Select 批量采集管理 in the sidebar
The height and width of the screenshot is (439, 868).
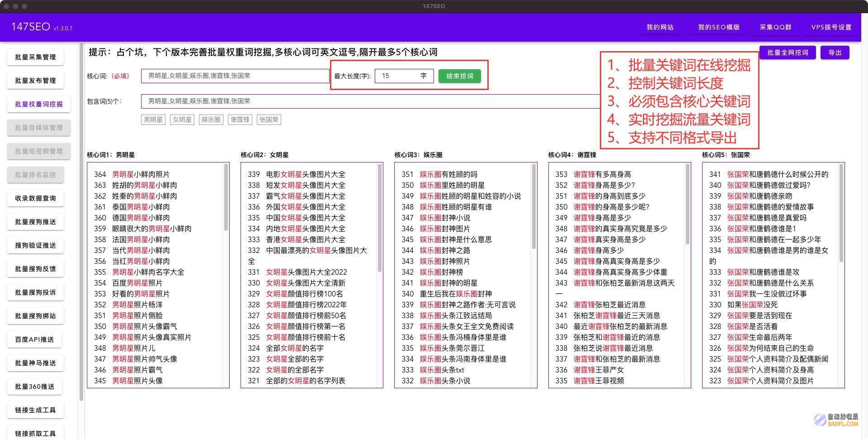(35, 57)
